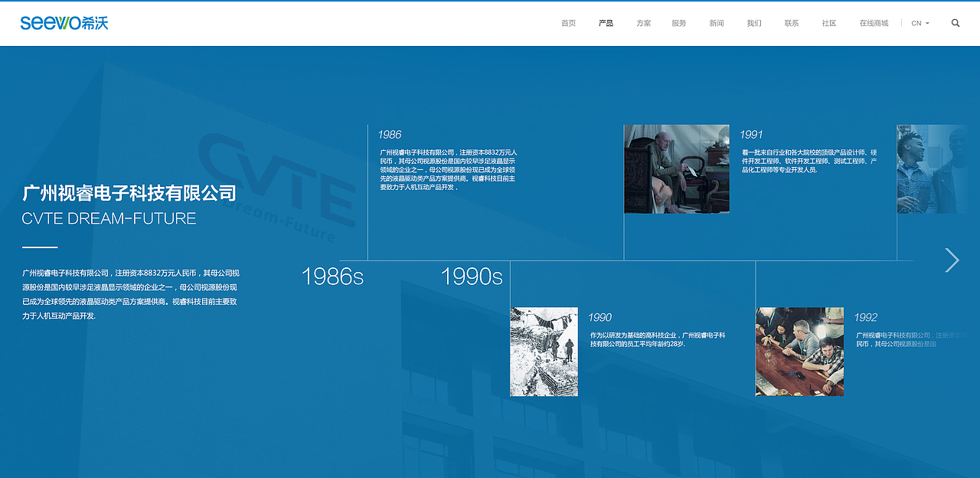Click the 1992 photo of people at table
This screenshot has height=478, width=980.
[x=799, y=352]
